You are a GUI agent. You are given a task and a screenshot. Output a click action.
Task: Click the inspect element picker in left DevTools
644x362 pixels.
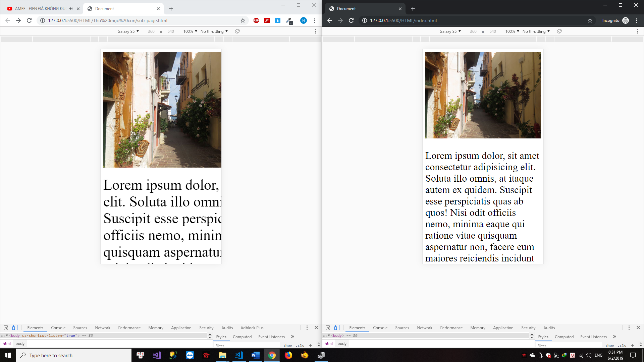pyautogui.click(x=6, y=328)
